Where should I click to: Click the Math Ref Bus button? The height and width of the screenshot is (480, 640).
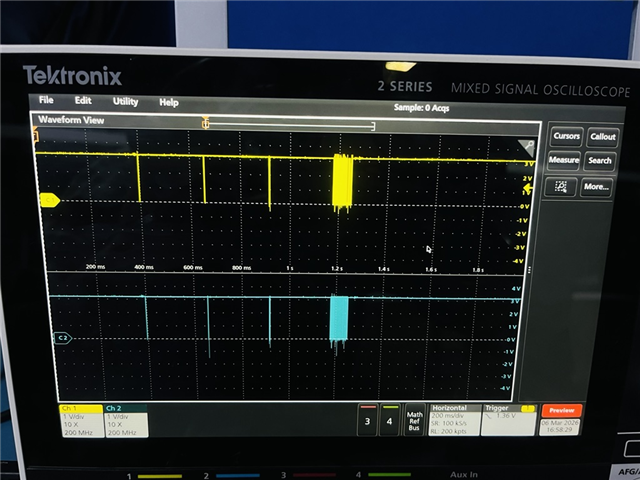[414, 420]
